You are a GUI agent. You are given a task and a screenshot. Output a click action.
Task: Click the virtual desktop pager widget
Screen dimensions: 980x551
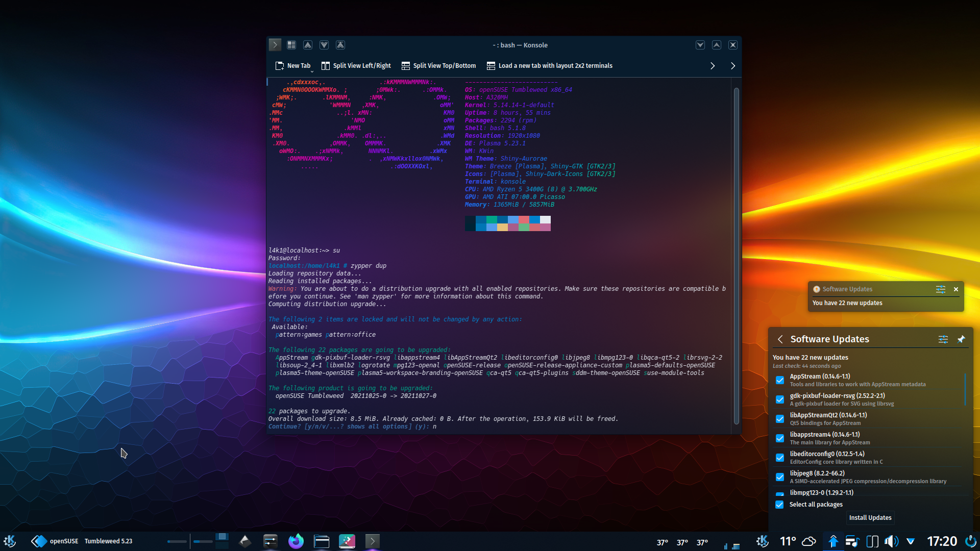[x=222, y=541]
